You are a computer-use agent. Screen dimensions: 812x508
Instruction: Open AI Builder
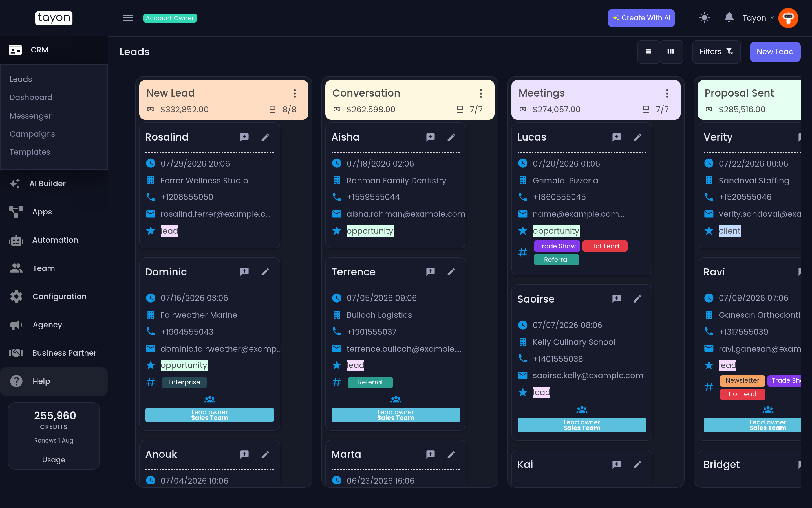click(x=54, y=184)
